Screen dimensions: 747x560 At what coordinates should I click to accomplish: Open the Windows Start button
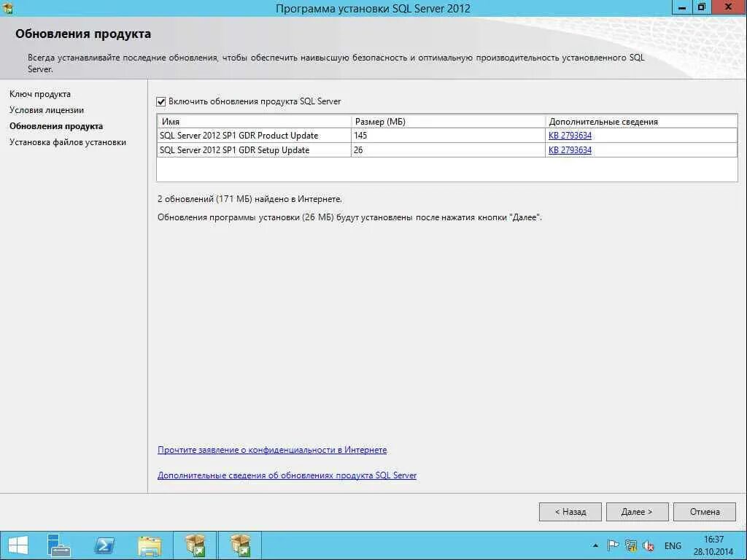coord(18,545)
